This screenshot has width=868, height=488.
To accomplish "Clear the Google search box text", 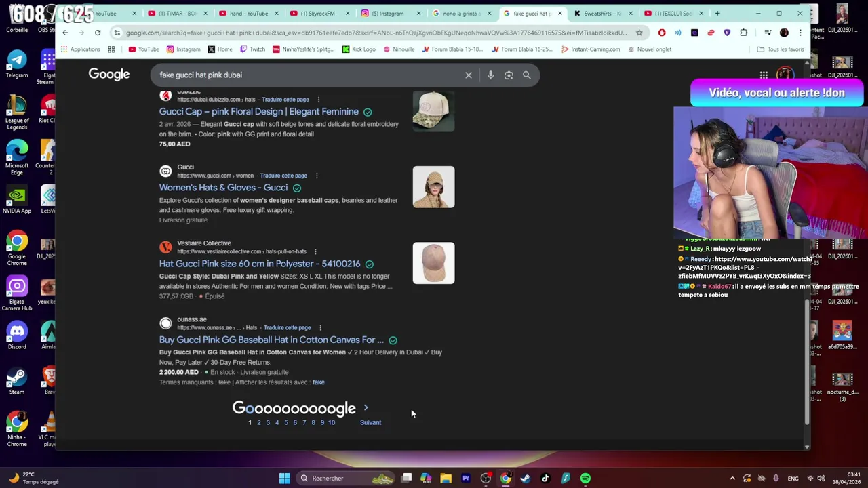I will click(x=469, y=75).
